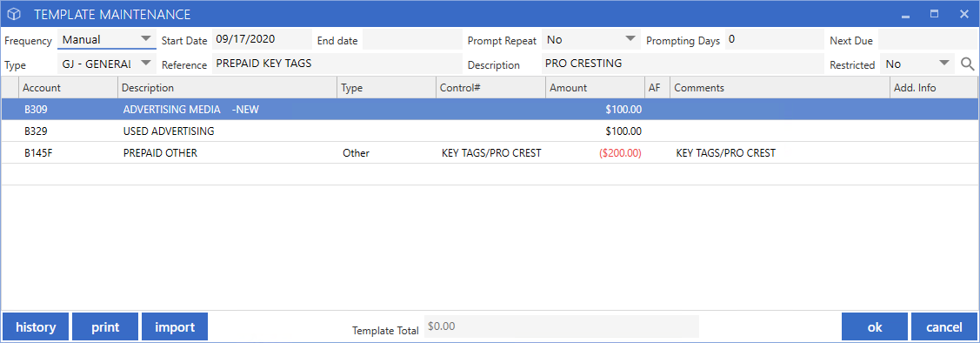Click PREPAID OTHER description cell
Image resolution: width=980 pixels, height=343 pixels.
228,152
